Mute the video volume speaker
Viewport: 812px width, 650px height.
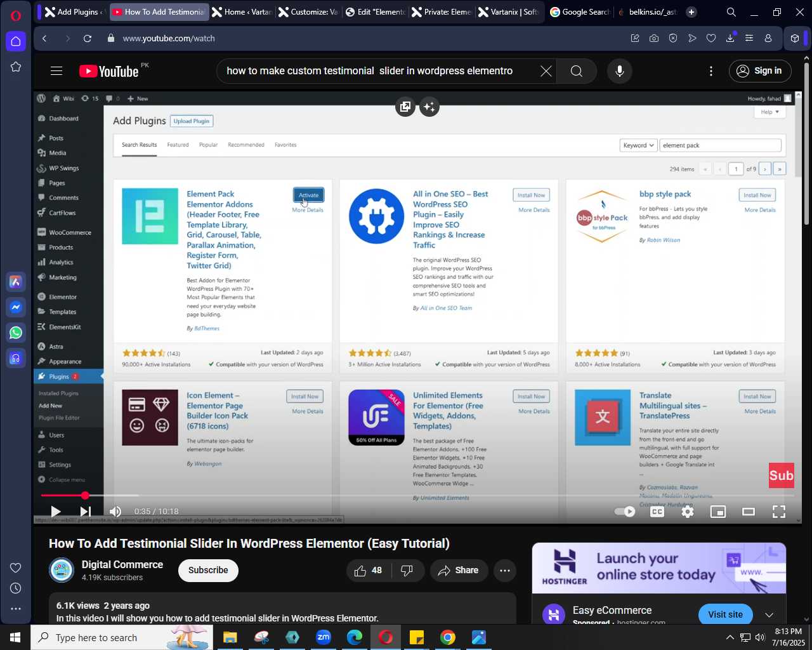tap(115, 512)
